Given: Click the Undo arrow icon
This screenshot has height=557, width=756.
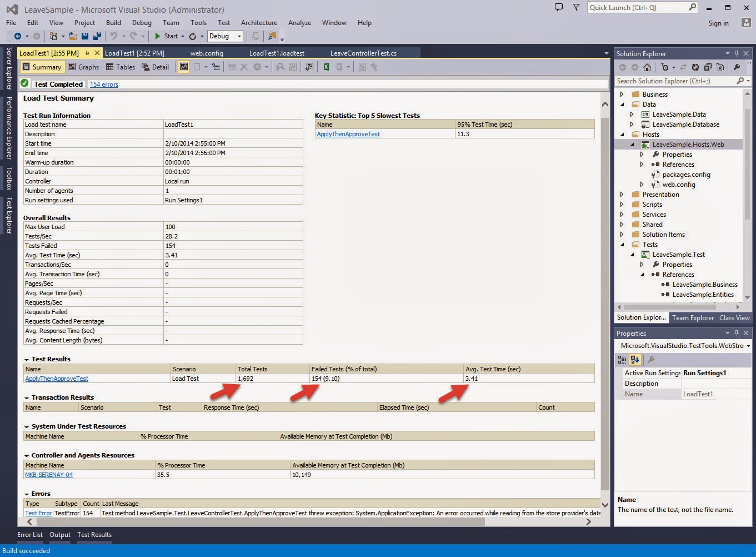Looking at the screenshot, I should point(114,36).
